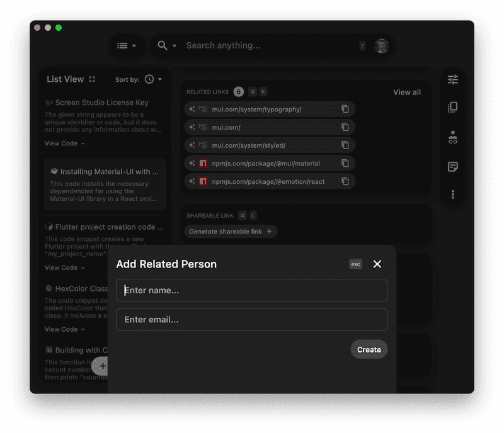Viewport: 504px width, 433px height.
Task: Open View all related links
Action: (x=406, y=92)
